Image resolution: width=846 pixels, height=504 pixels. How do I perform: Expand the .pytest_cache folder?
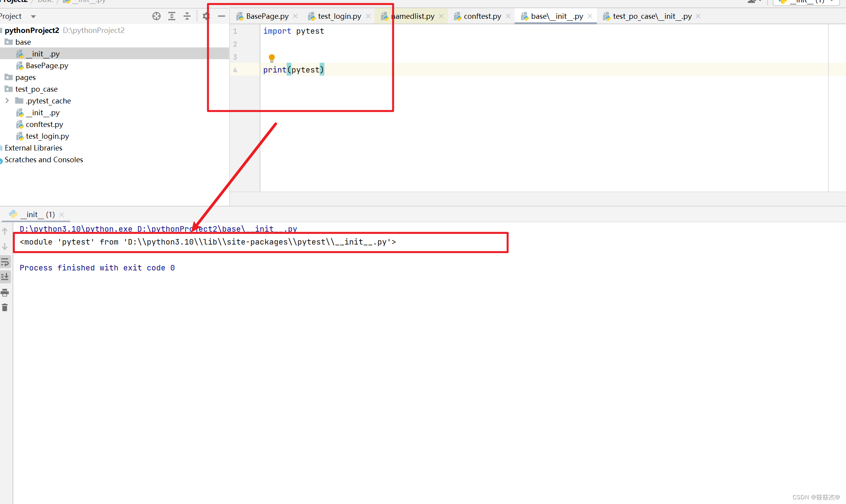(x=7, y=101)
